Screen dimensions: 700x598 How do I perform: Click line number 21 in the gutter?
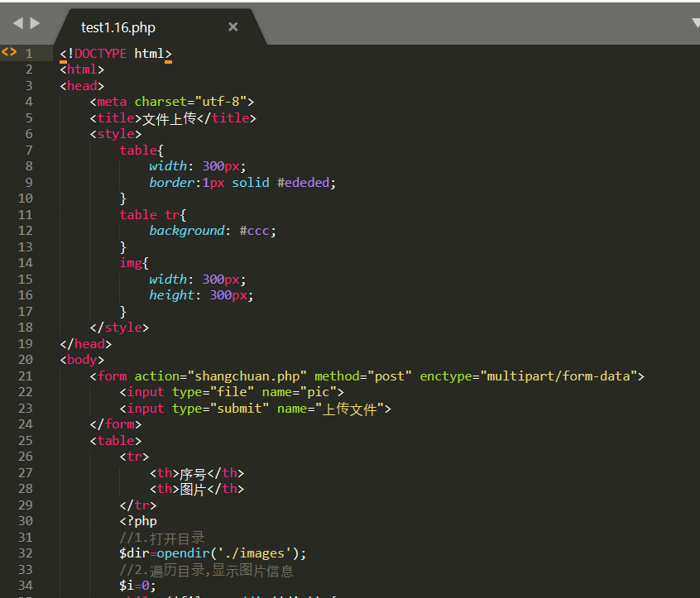[26, 376]
